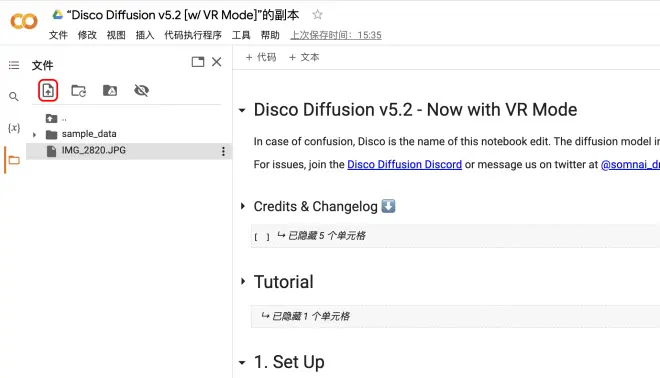Toggle show hidden files eye icon

tap(141, 90)
